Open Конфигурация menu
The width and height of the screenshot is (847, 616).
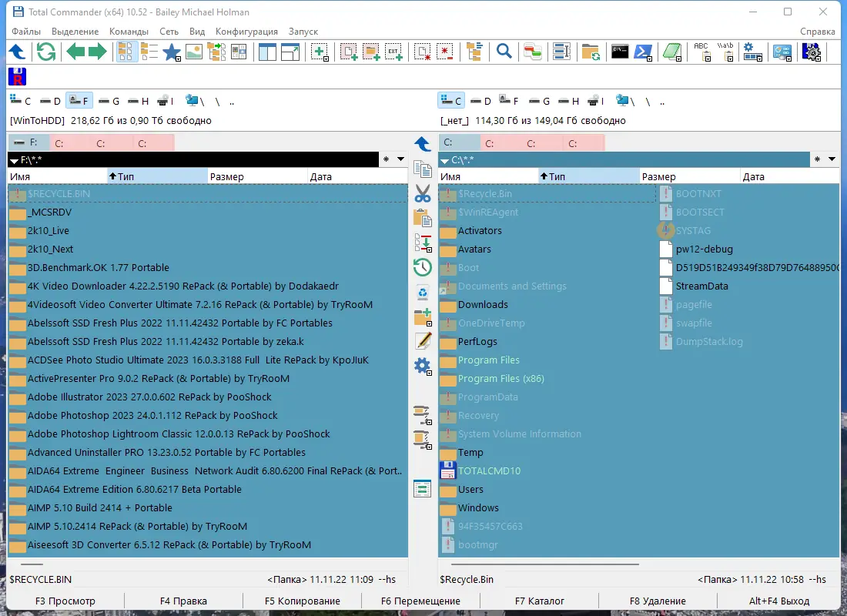pyautogui.click(x=246, y=32)
